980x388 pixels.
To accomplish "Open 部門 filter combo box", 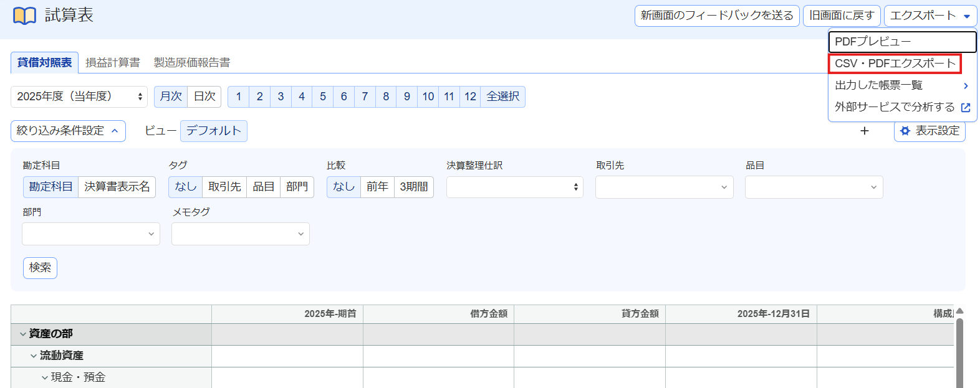I will pyautogui.click(x=91, y=234).
